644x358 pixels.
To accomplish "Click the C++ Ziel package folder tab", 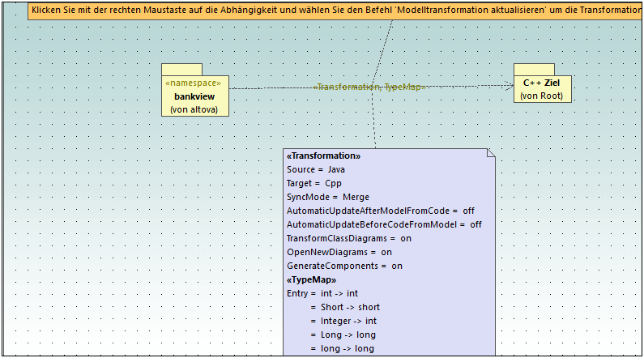I will pos(534,70).
